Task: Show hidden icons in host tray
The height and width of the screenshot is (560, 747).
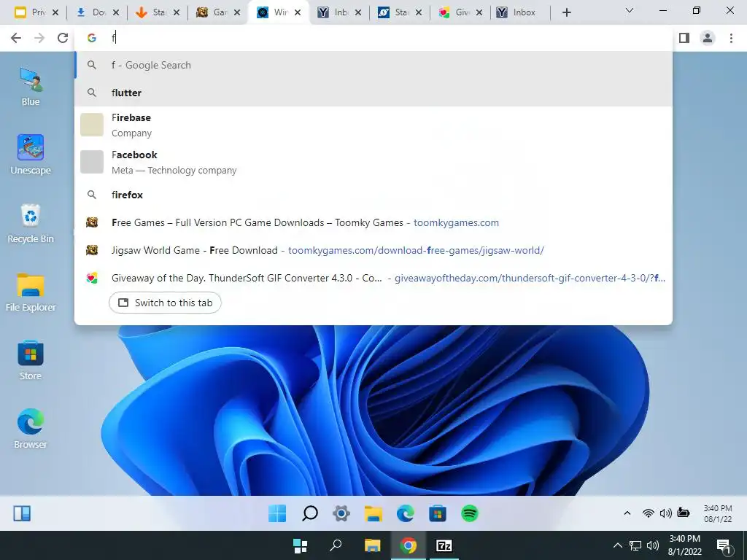Action: click(617, 545)
